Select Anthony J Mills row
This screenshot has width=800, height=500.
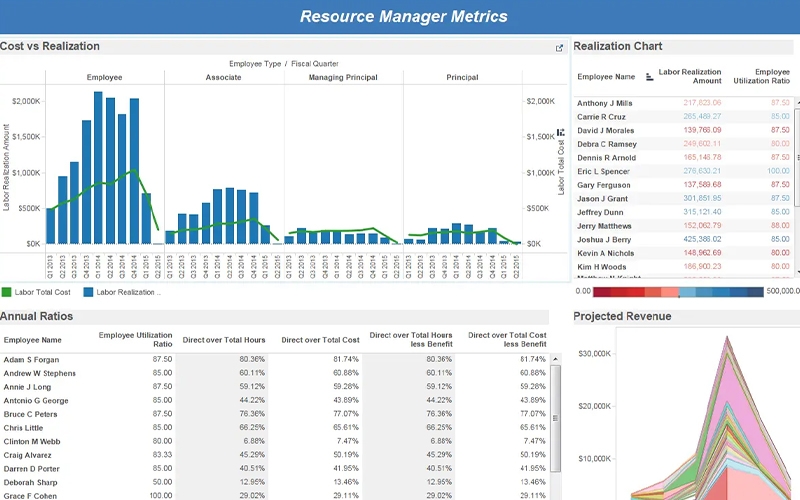tap(605, 103)
